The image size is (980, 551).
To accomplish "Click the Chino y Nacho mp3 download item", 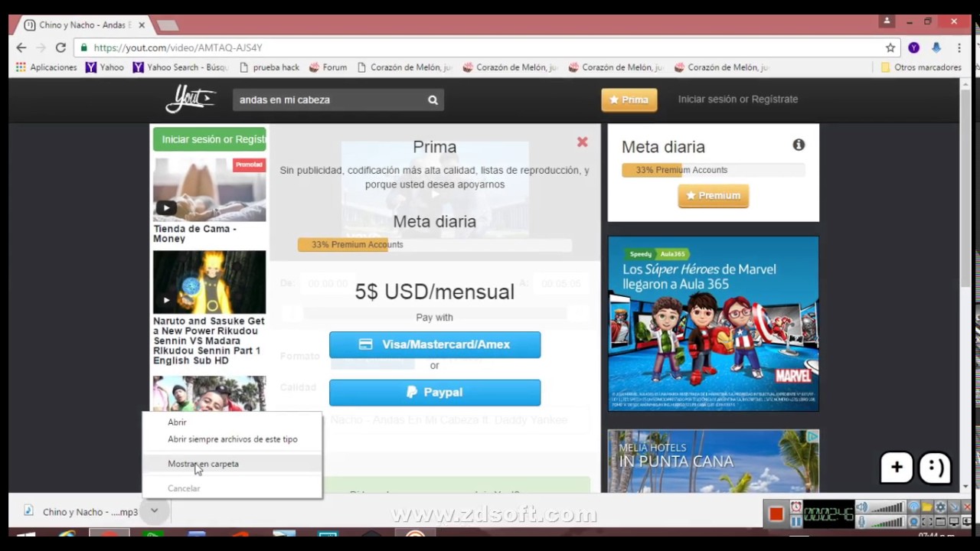I will [x=81, y=511].
